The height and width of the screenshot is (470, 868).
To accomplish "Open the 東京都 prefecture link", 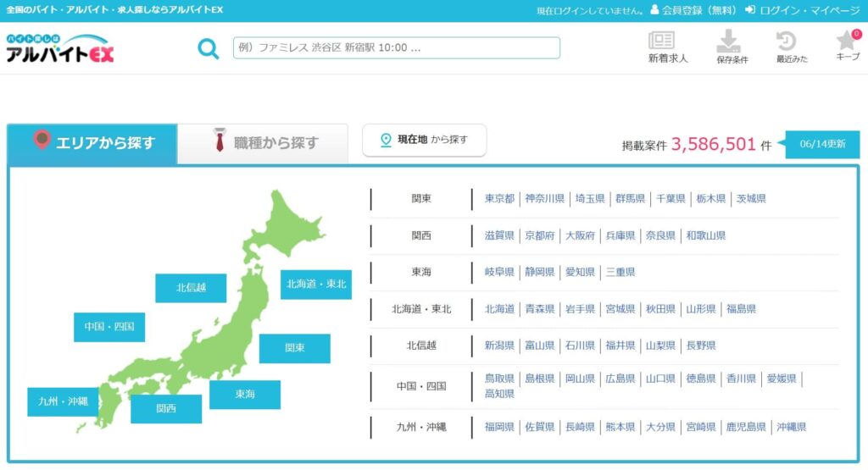I will (x=499, y=198).
